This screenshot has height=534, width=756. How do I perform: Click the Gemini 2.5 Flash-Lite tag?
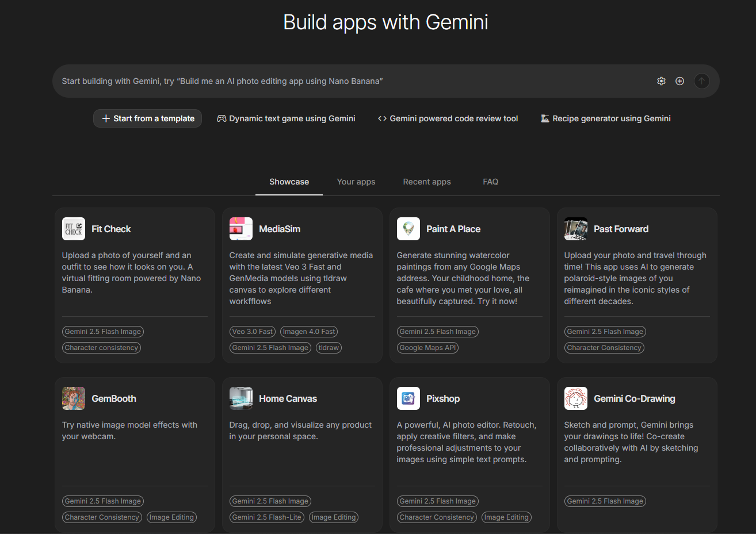point(267,517)
